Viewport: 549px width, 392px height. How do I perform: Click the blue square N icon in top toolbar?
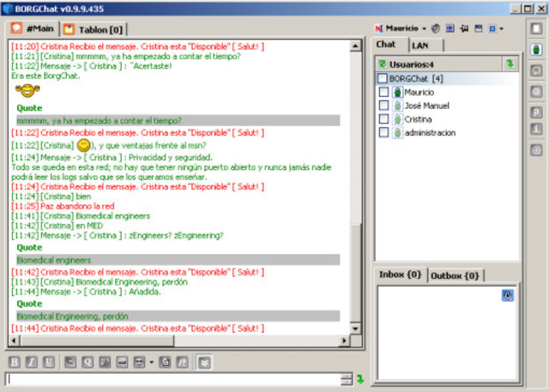449,28
